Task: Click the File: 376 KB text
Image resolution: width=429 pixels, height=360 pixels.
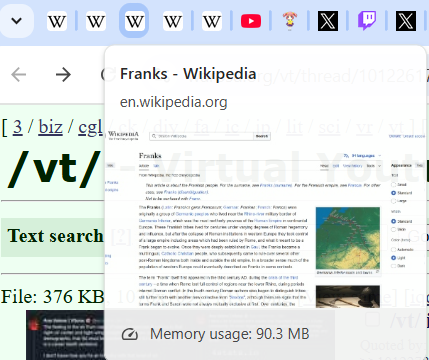Action: coord(53,296)
